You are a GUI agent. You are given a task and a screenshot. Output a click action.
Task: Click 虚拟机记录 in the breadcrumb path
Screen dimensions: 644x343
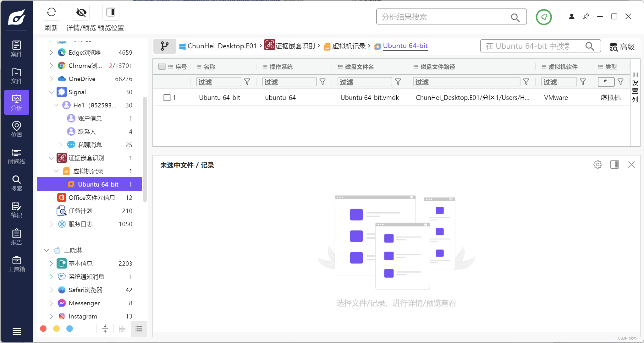349,46
